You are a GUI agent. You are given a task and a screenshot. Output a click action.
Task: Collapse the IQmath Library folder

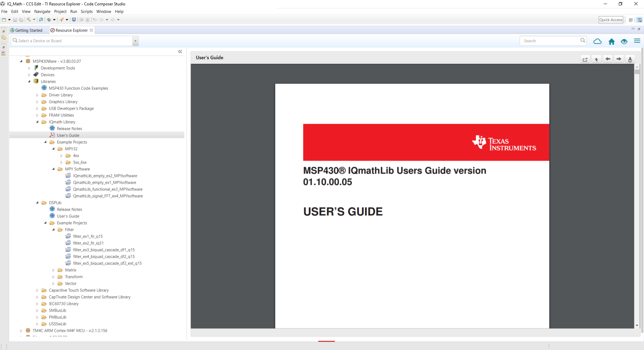point(37,122)
